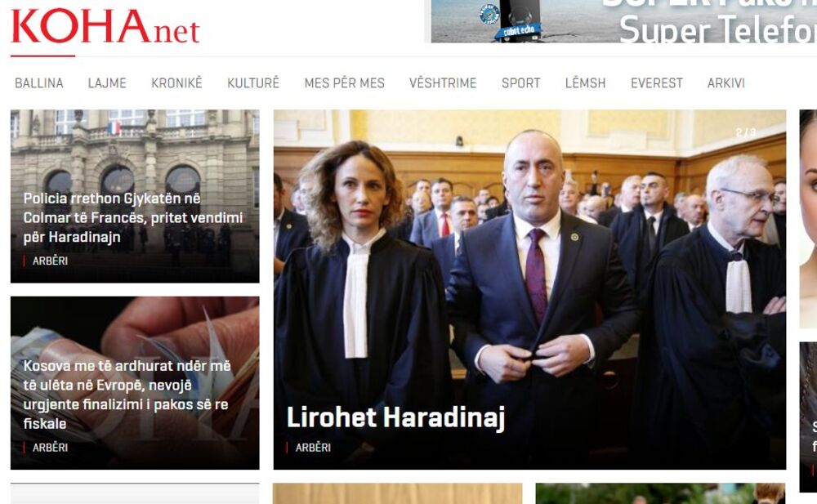Open MES PËR MES section
The image size is (817, 504).
click(345, 83)
